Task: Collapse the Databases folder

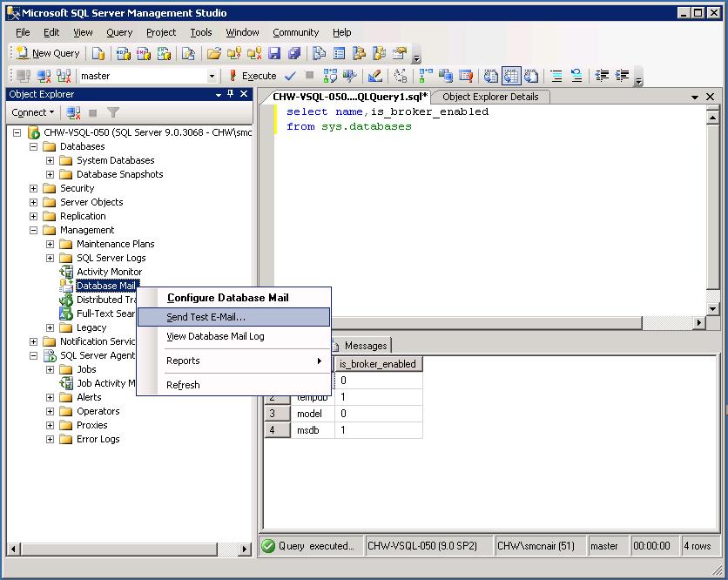Action: [33, 146]
